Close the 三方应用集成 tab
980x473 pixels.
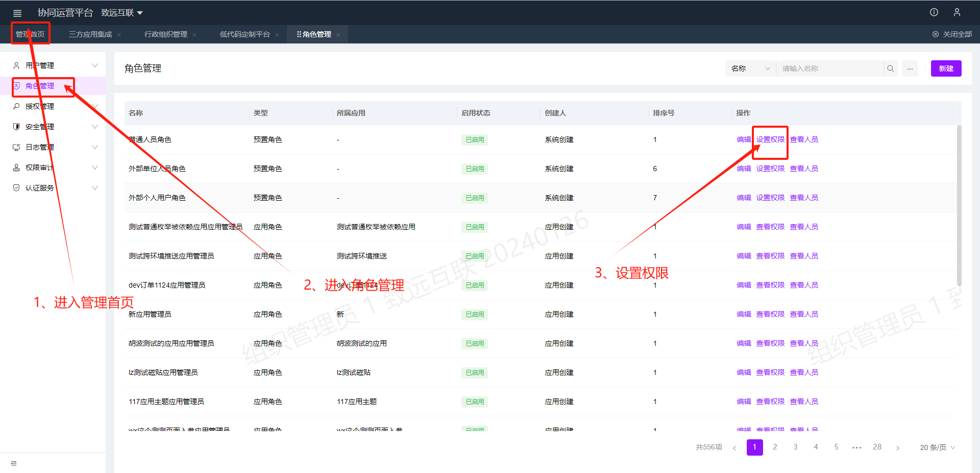pos(119,35)
